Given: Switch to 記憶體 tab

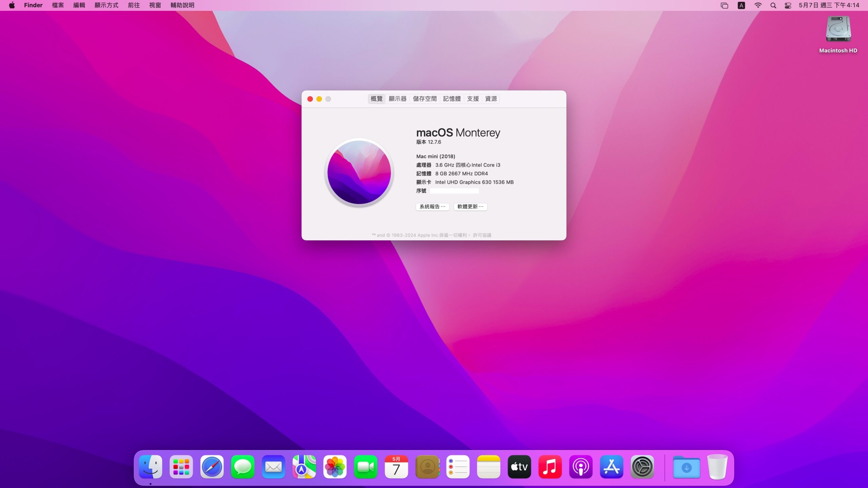Looking at the screenshot, I should [x=452, y=99].
